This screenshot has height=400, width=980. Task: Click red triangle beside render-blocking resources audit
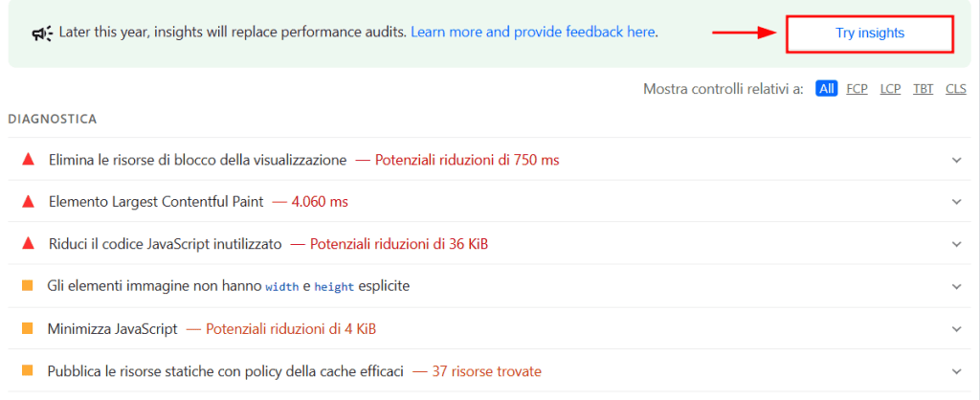28,160
